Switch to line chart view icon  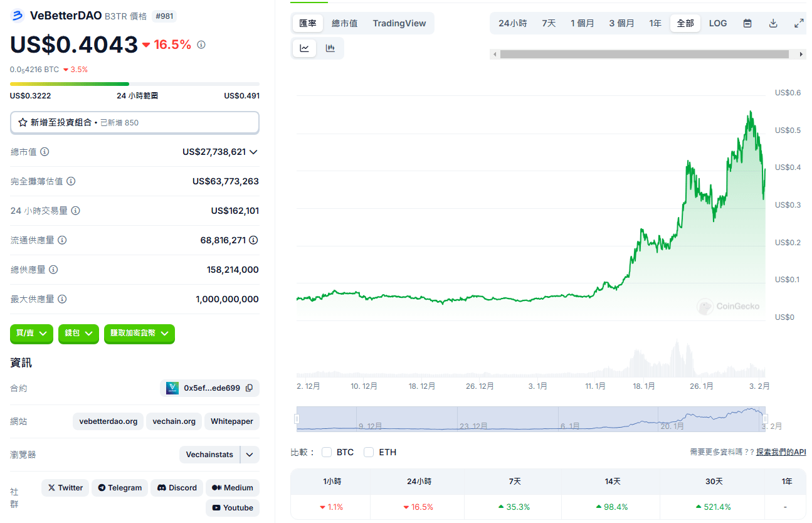pos(305,48)
